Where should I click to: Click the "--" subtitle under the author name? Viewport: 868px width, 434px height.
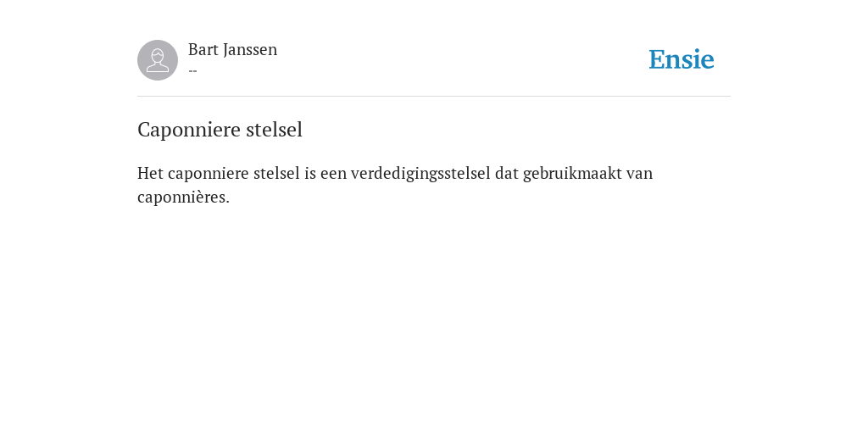pos(192,71)
